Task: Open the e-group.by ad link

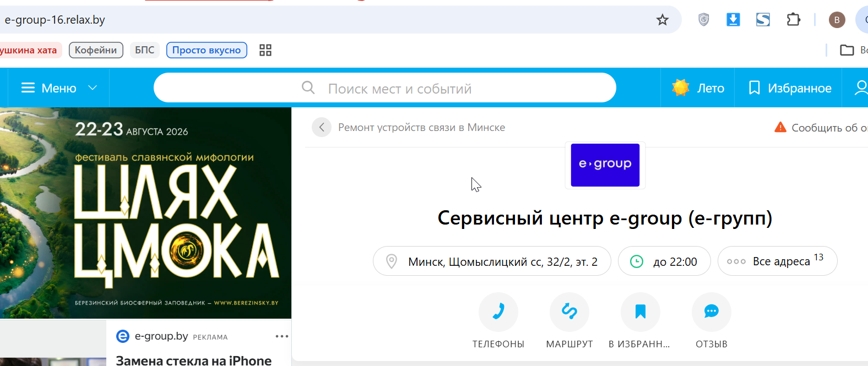Action: click(x=161, y=336)
